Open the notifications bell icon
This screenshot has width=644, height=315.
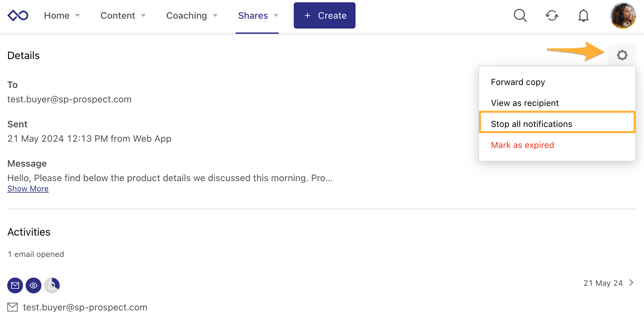(x=583, y=15)
